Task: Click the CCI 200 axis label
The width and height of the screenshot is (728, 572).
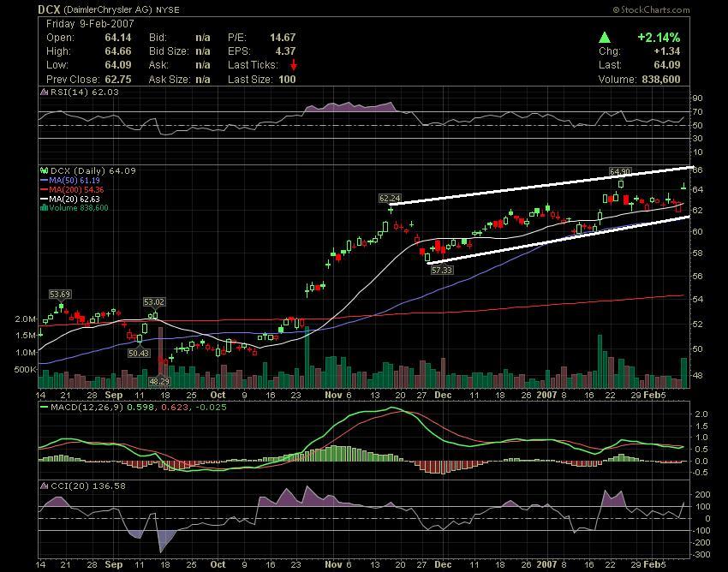Action: tap(702, 495)
